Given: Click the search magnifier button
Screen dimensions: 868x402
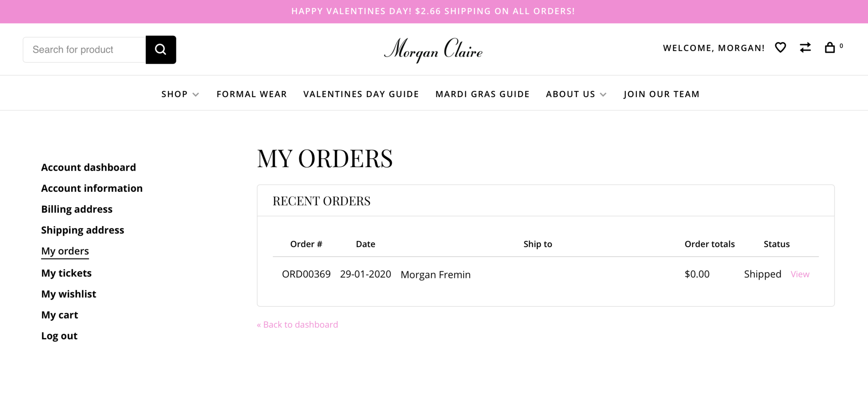Looking at the screenshot, I should pyautogui.click(x=161, y=50).
